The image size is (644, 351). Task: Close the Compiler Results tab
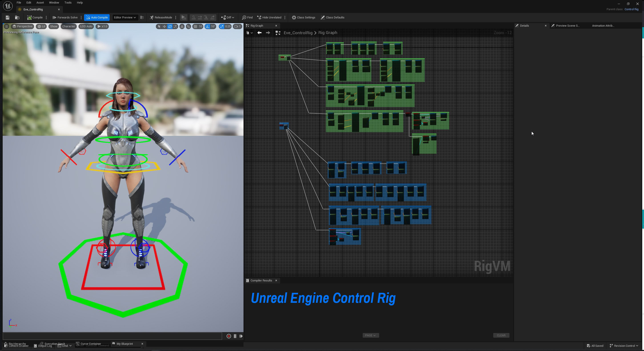(276, 281)
